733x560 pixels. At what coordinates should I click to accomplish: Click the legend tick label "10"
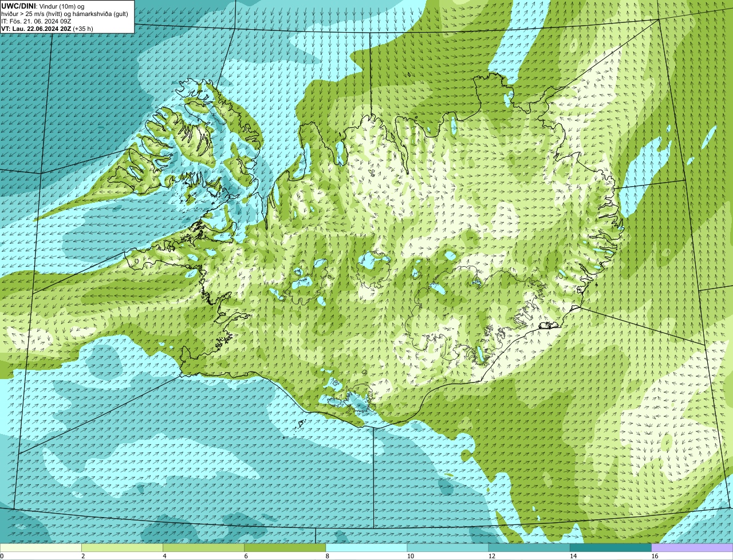(x=411, y=556)
